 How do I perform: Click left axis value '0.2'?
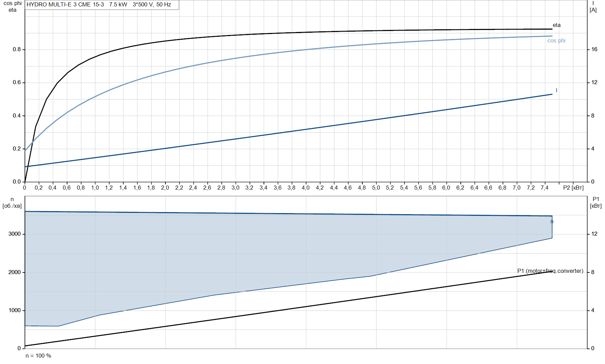point(17,149)
